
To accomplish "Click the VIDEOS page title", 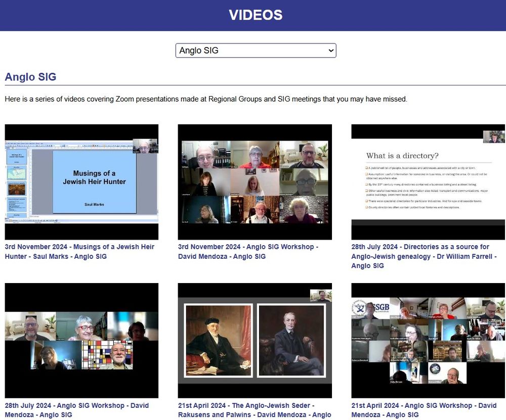I will (x=256, y=15).
